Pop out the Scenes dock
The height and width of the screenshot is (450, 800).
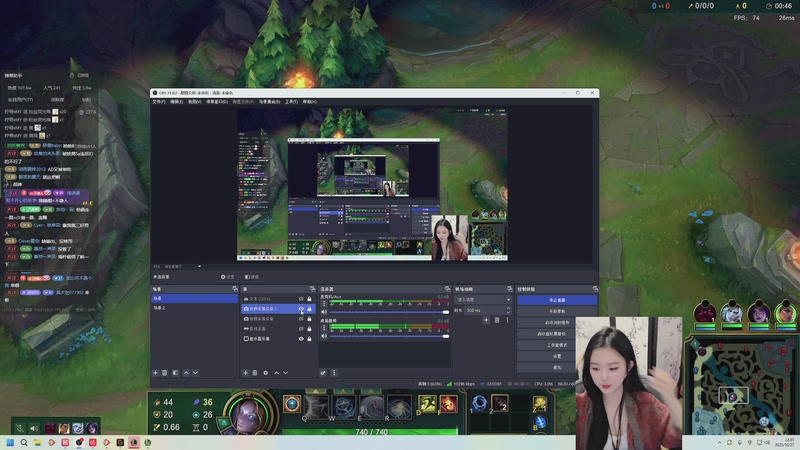pyautogui.click(x=235, y=289)
